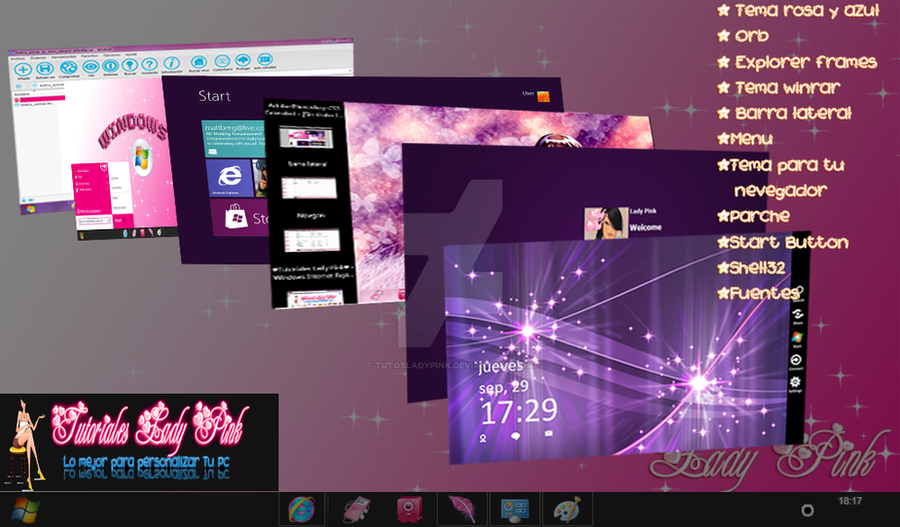Click the jueves date text on lock screen

501,366
